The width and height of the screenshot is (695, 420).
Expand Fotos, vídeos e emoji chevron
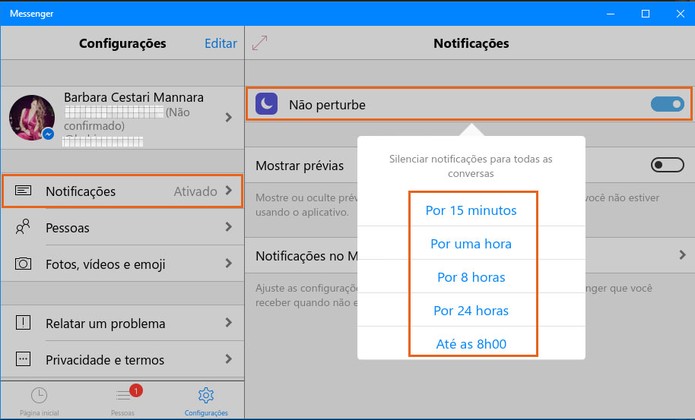click(229, 264)
